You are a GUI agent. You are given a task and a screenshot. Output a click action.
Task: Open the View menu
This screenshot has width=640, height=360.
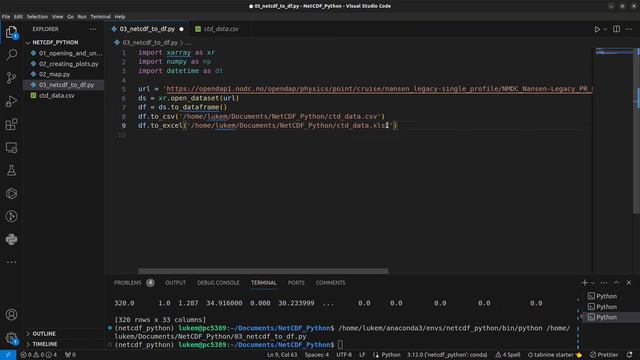(57, 17)
